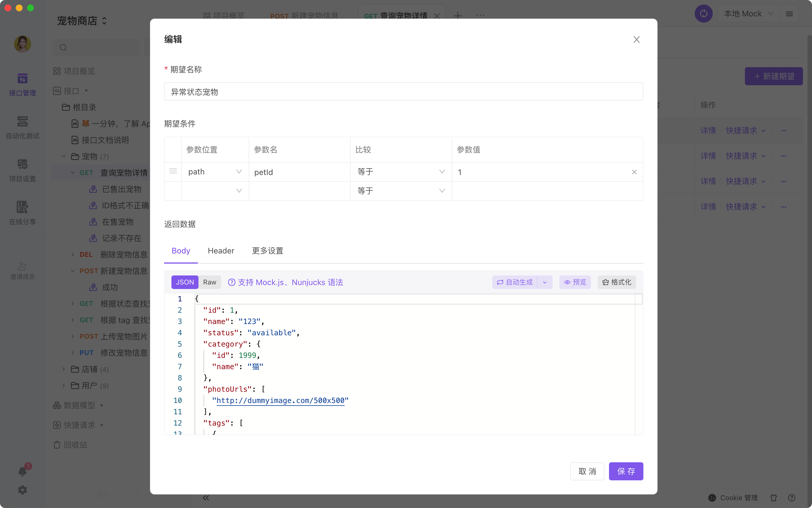Open the 等于 comparison dropdown in petId row
The height and width of the screenshot is (508, 812).
(401, 172)
